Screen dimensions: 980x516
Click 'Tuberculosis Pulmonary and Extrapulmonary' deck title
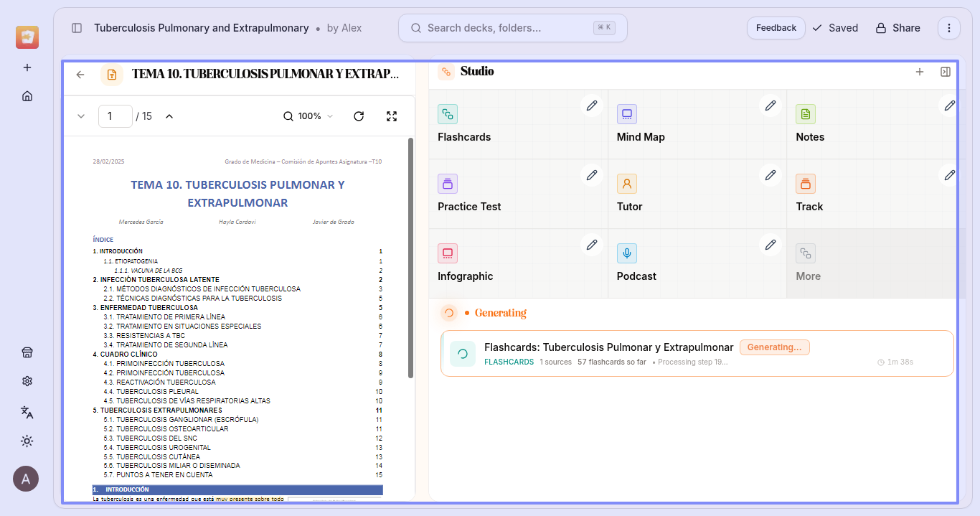(202, 28)
